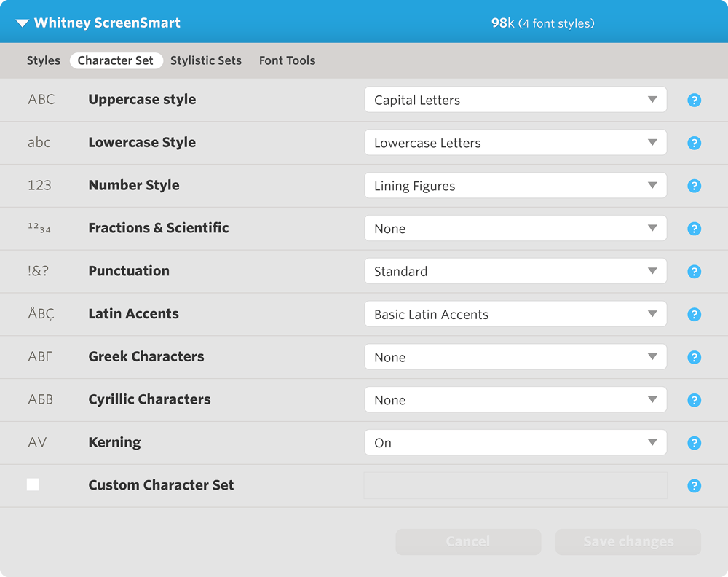Click the Fractions & Scientific label
Screen dimensions: 728x577
click(158, 228)
